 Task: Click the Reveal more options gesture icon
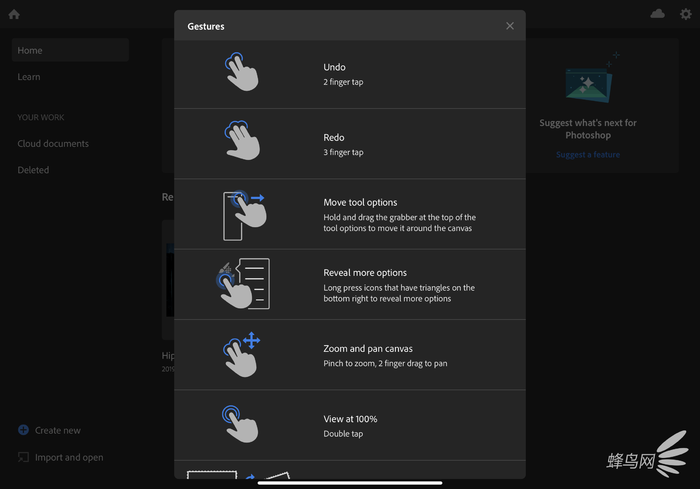click(x=243, y=284)
